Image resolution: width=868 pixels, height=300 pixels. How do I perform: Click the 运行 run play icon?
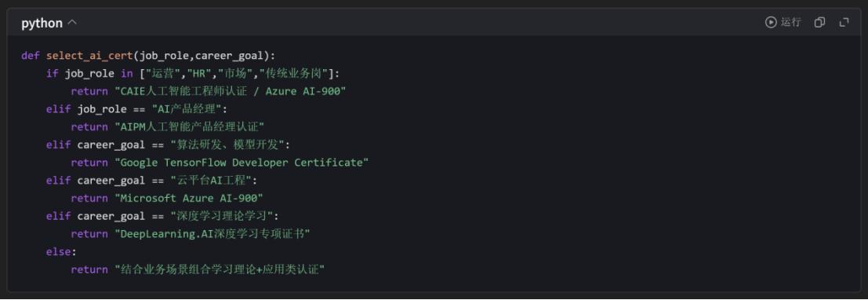coord(771,22)
